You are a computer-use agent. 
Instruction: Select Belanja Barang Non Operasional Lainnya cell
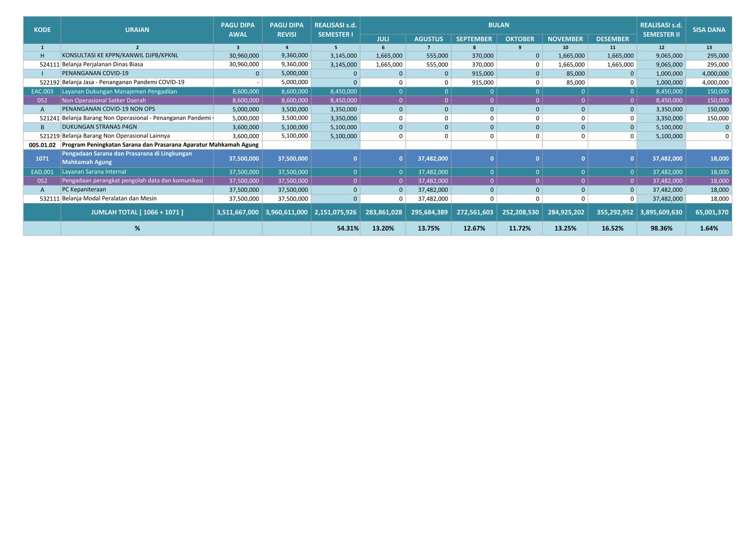click(137, 136)
